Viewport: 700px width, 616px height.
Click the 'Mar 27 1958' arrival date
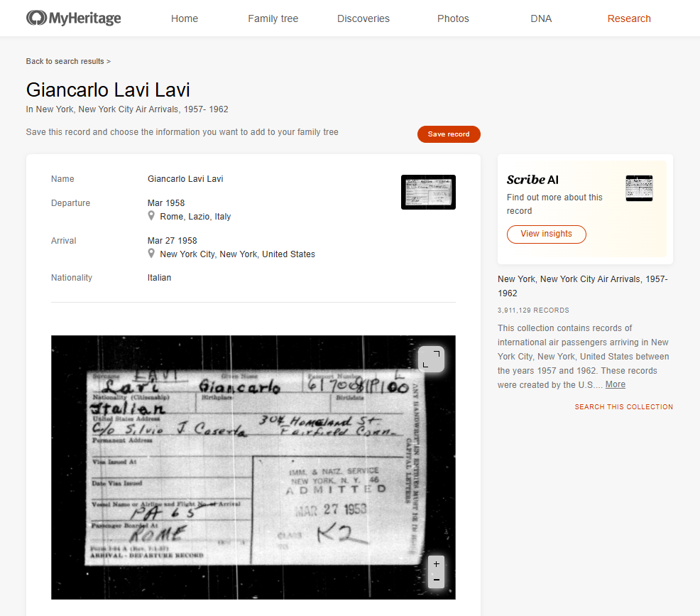172,241
